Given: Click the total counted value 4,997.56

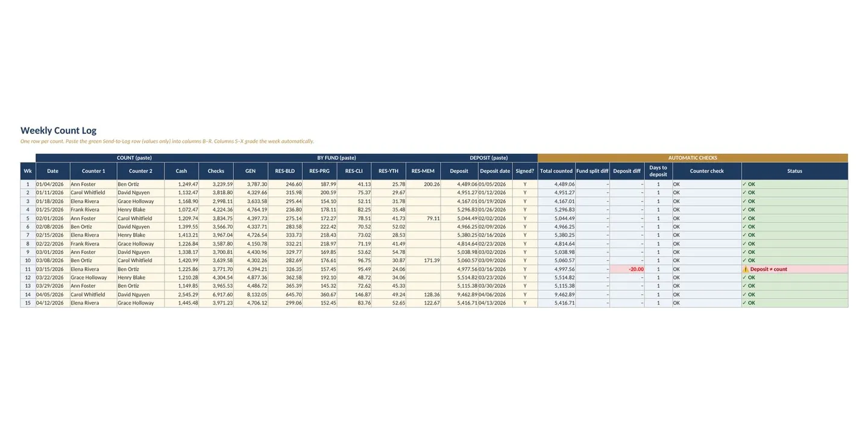Looking at the screenshot, I should [x=556, y=269].
